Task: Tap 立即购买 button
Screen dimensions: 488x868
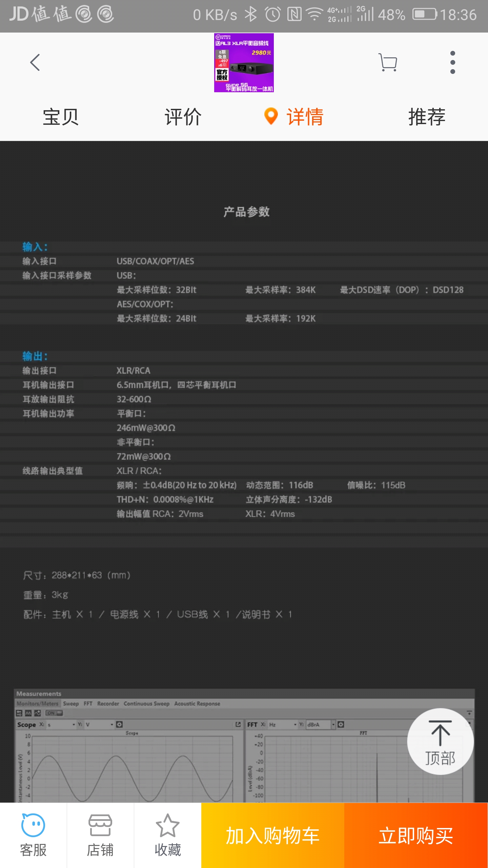Action: (x=416, y=835)
